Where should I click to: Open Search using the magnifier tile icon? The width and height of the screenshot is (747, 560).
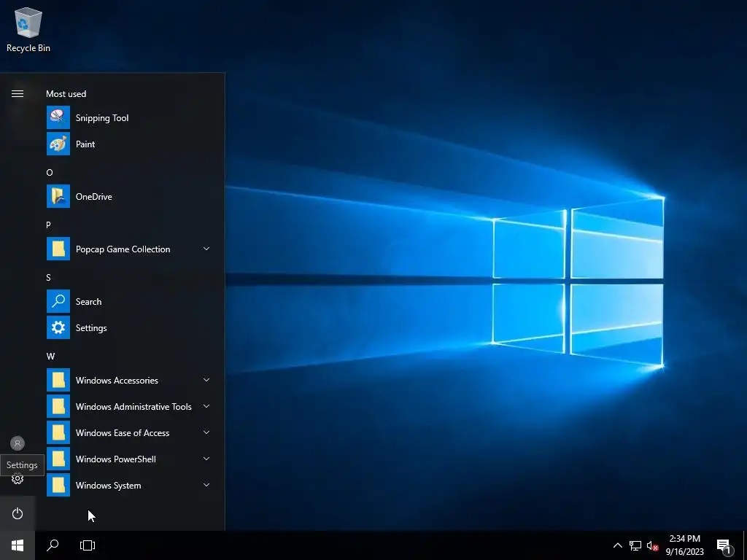click(58, 301)
